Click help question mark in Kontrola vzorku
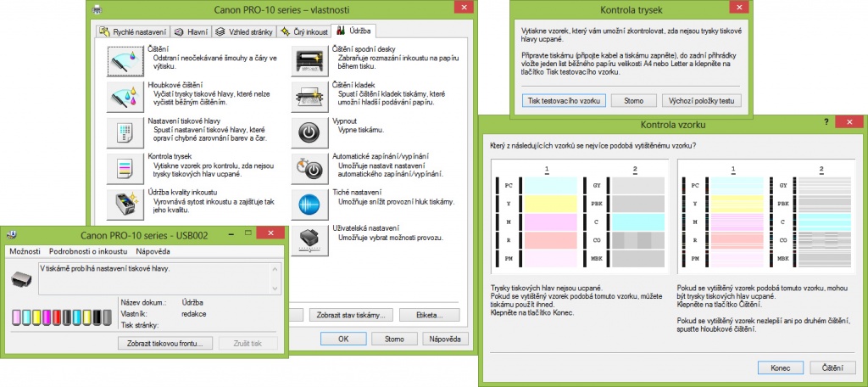868x387 pixels. click(x=826, y=121)
